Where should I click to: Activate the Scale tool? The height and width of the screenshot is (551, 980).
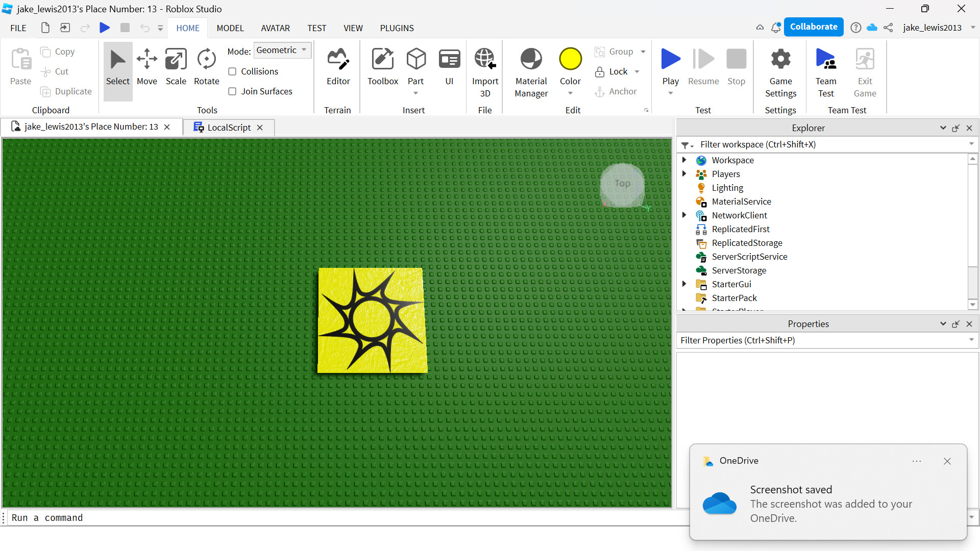click(176, 66)
